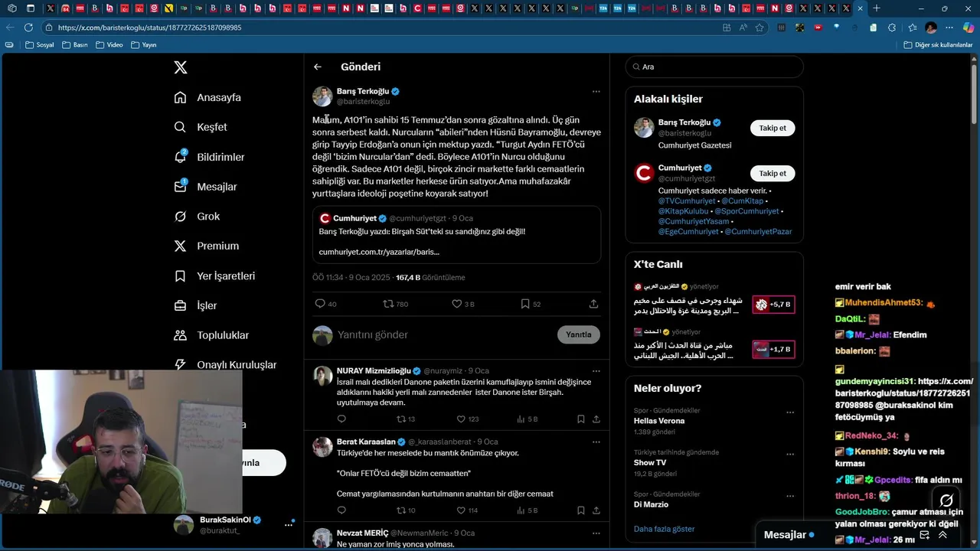
Task: Like the main post with 3 B likes
Action: tap(457, 304)
